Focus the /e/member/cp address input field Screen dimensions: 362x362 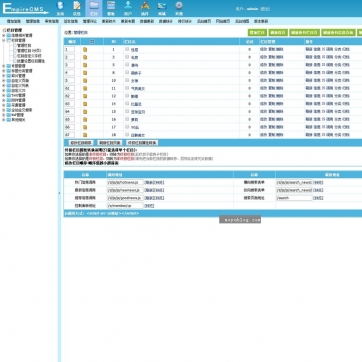(125, 206)
